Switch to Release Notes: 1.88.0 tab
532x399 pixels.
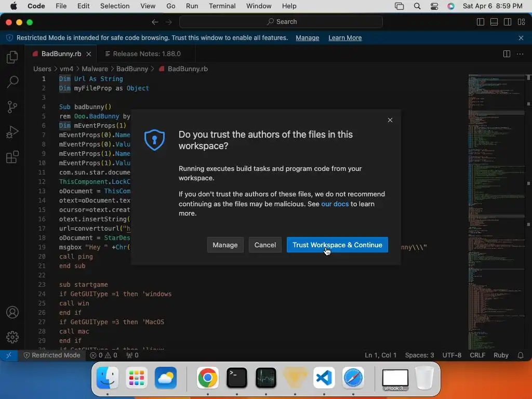point(146,54)
